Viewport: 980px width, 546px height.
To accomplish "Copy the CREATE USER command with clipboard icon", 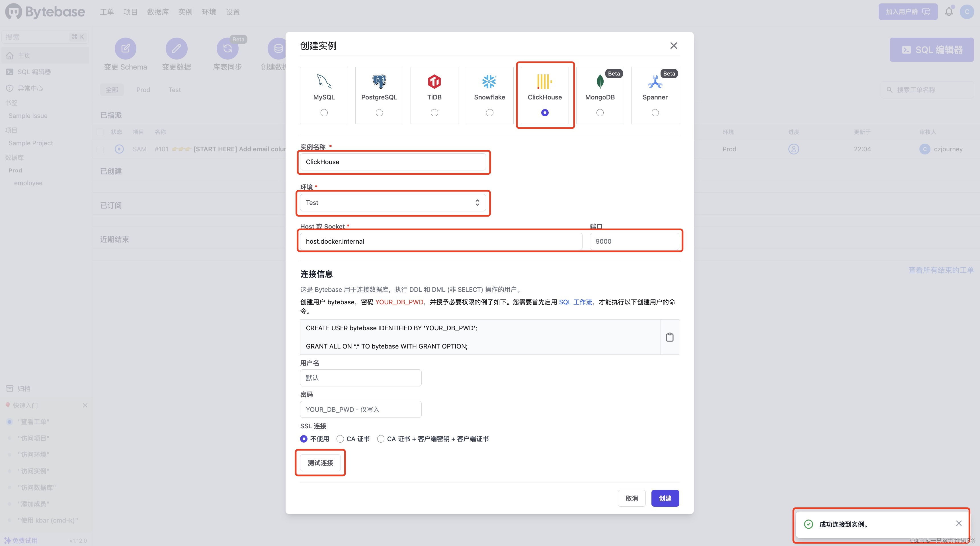I will click(670, 337).
